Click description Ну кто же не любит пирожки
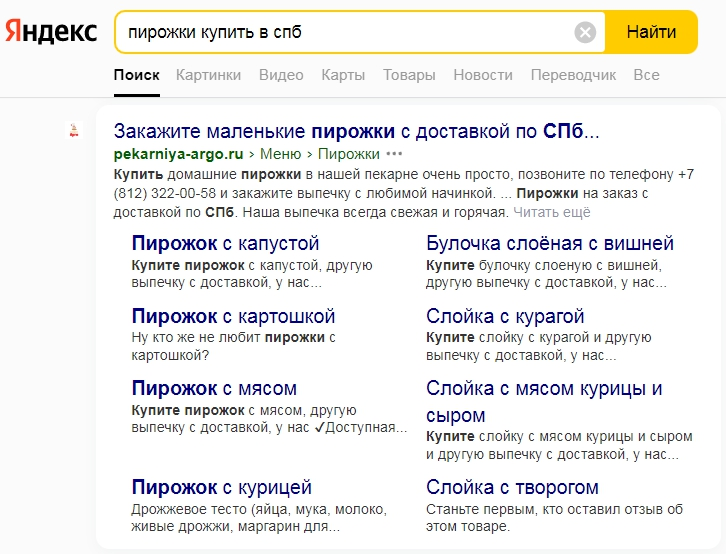Screen dimensions: 726x554 click(233, 346)
